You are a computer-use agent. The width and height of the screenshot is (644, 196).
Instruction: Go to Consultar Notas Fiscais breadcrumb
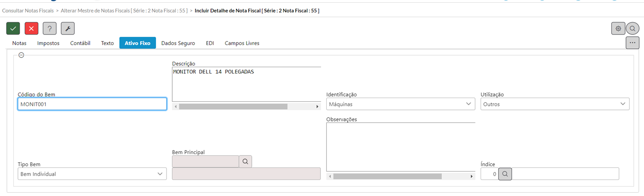tap(28, 10)
